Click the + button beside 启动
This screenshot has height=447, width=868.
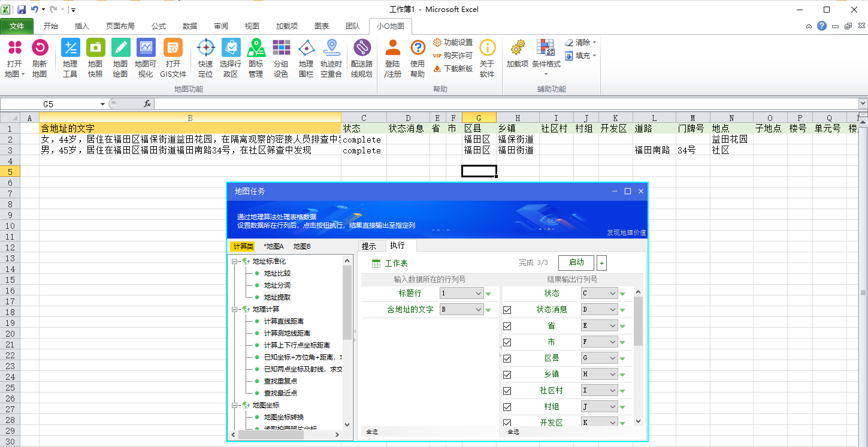click(601, 262)
